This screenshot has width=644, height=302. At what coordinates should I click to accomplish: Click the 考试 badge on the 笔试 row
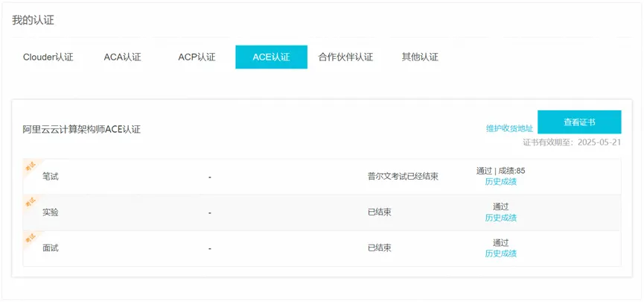(31, 166)
